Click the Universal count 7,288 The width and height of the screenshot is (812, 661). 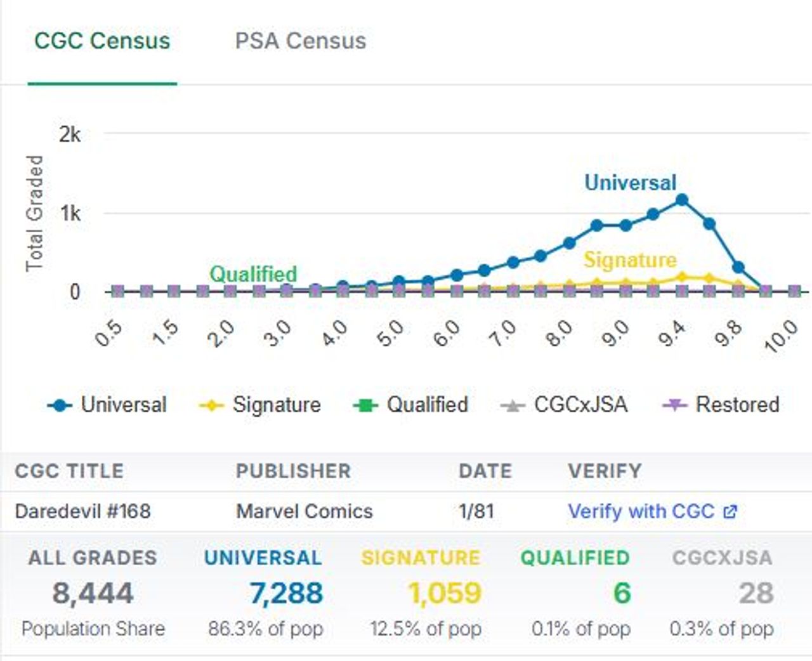pyautogui.click(x=286, y=594)
